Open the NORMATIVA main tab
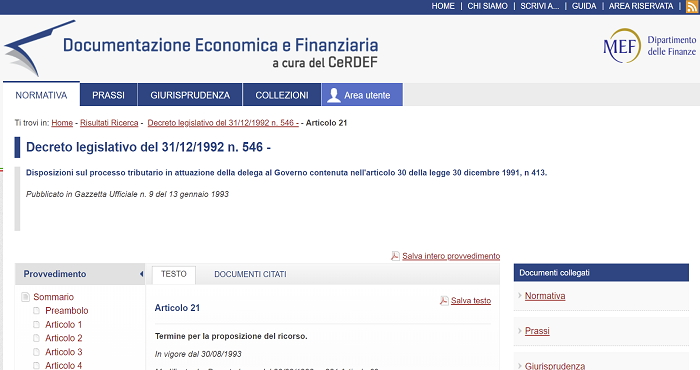 [x=41, y=95]
